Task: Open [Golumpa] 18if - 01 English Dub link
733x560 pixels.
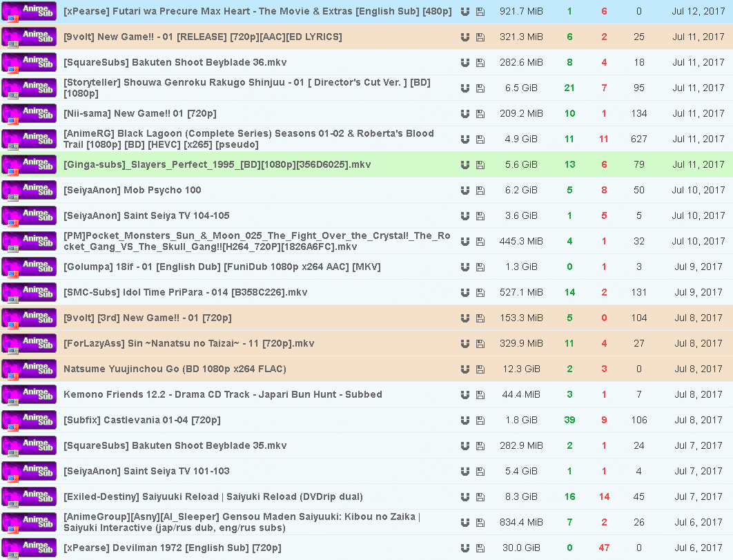Action: (222, 267)
